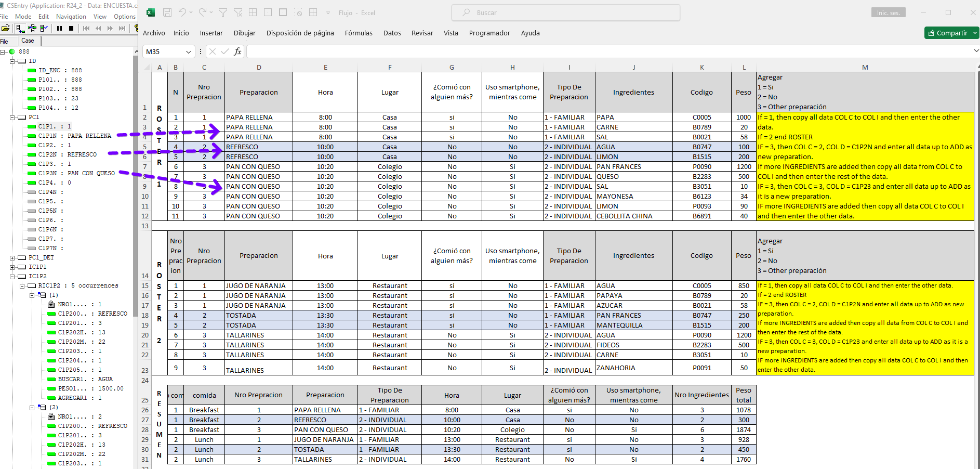Viewport: 980px width, 469px height.
Task: Collapse the 888 case node
Action: coord(3,51)
